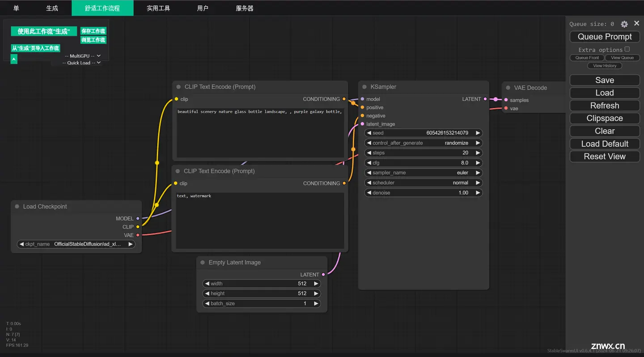Increase height using the right arrow
This screenshot has width=644, height=357.
pos(316,293)
